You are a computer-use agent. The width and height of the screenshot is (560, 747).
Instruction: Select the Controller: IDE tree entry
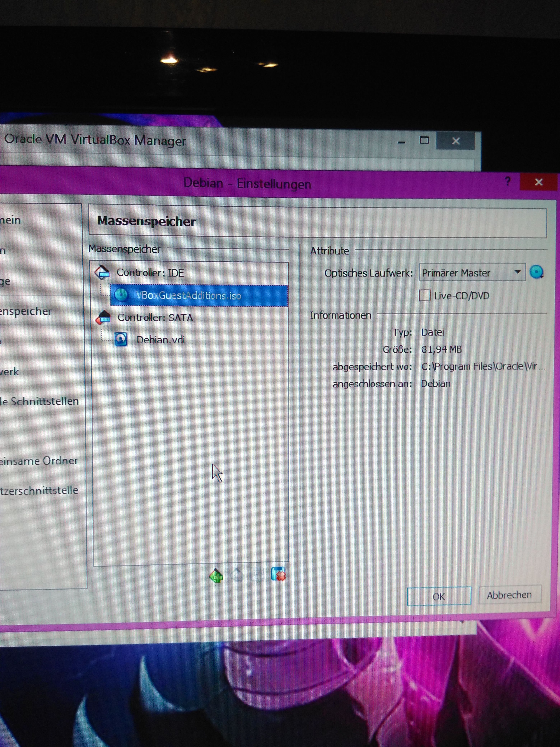[x=150, y=273]
